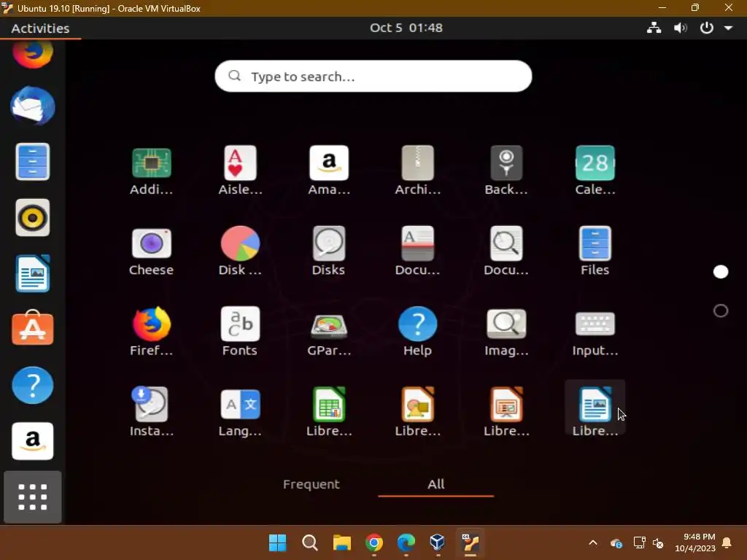The image size is (747, 560).
Task: Open Windows taskbar search
Action: [x=309, y=542]
